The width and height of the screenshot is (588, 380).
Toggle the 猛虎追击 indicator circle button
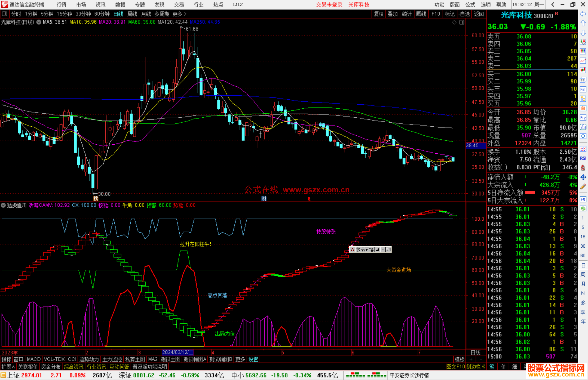click(x=3, y=205)
